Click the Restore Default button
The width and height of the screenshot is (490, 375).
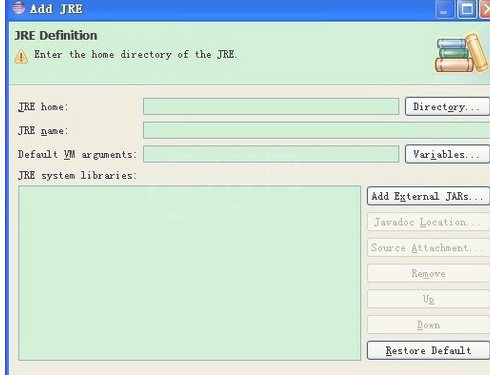pos(428,350)
